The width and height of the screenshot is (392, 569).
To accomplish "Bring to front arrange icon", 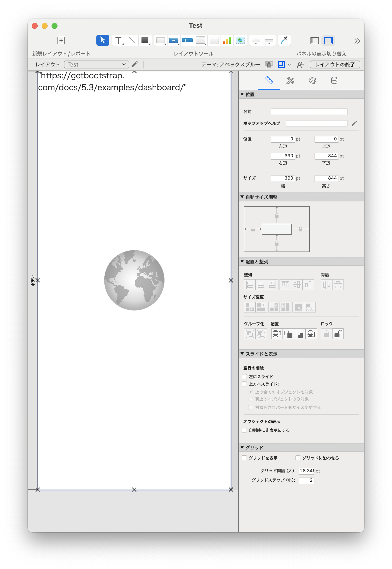I will (x=277, y=334).
